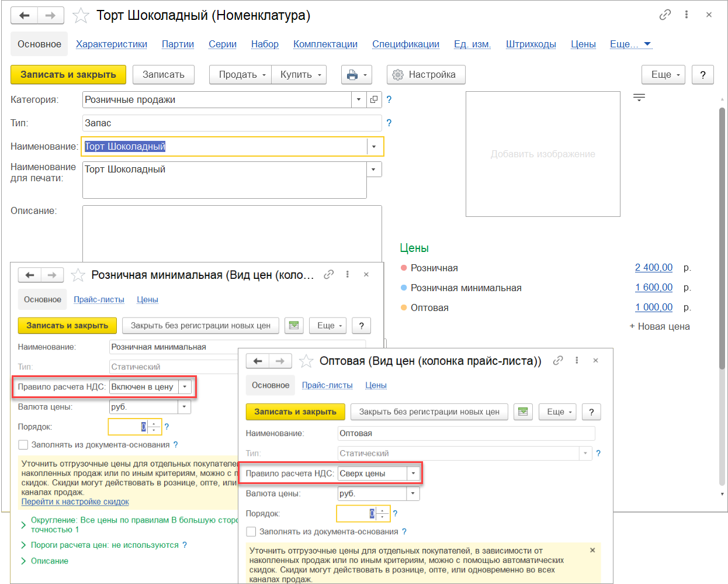Click the yellow Записать и закрыть main button
This screenshot has width=728, height=584.
coord(68,75)
